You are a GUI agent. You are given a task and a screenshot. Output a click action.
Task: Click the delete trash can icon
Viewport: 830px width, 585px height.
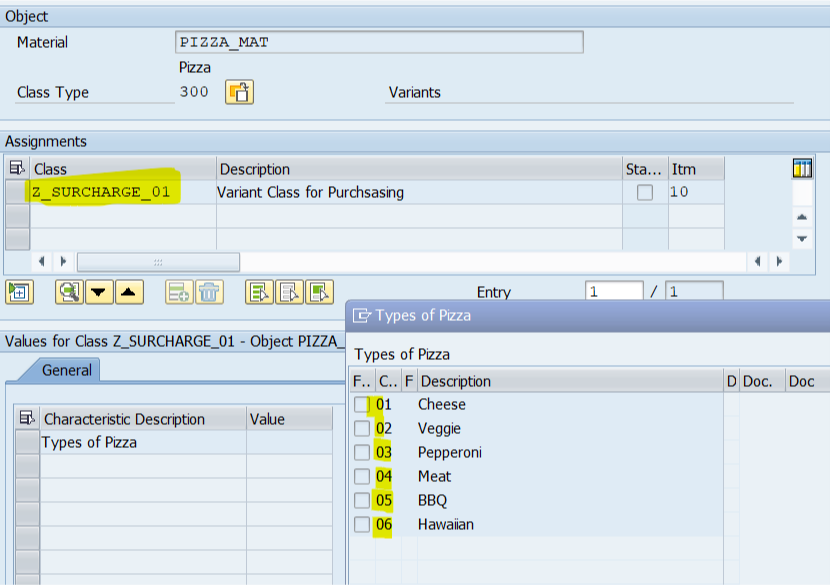point(208,292)
